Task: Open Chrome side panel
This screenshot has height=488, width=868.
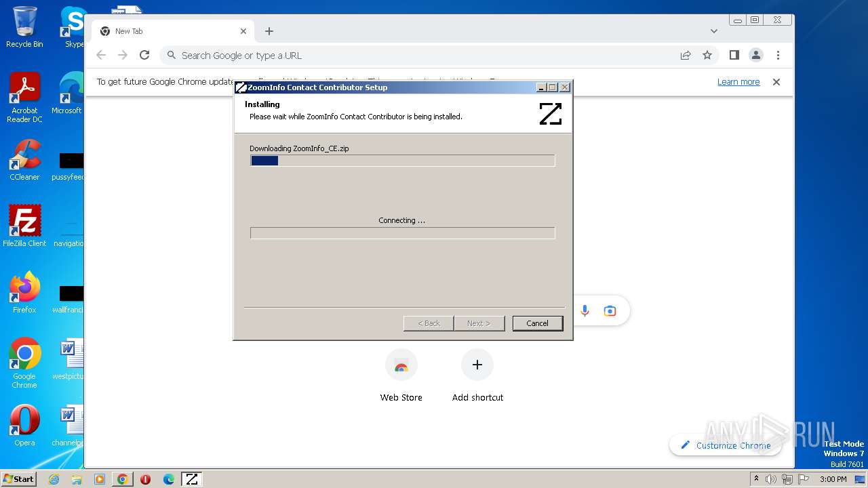Action: click(734, 56)
